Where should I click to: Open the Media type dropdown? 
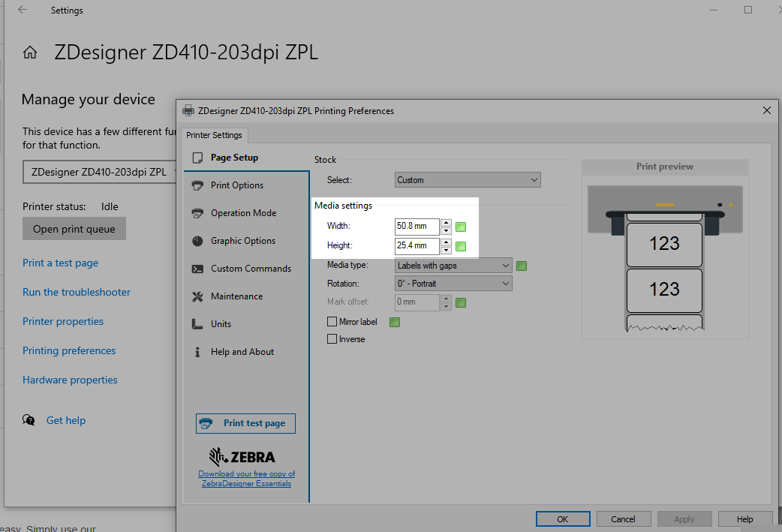[453, 266]
